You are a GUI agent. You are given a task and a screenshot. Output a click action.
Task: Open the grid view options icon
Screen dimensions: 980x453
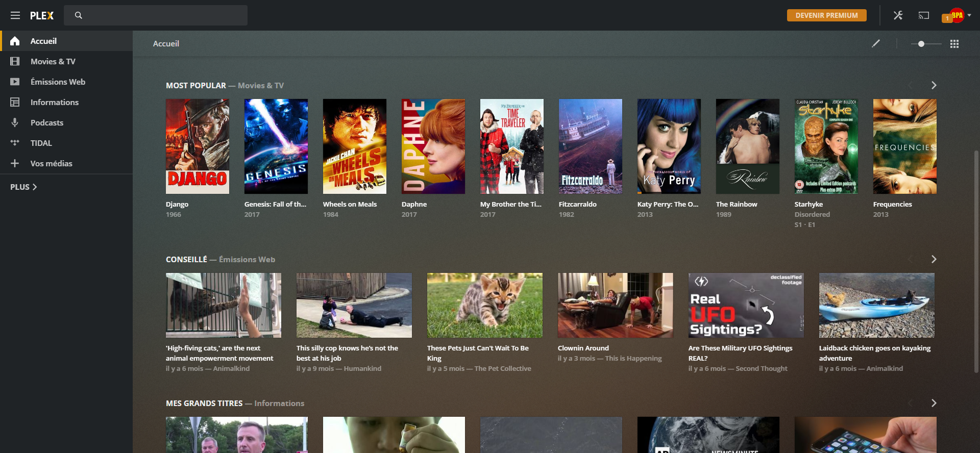[x=954, y=44]
